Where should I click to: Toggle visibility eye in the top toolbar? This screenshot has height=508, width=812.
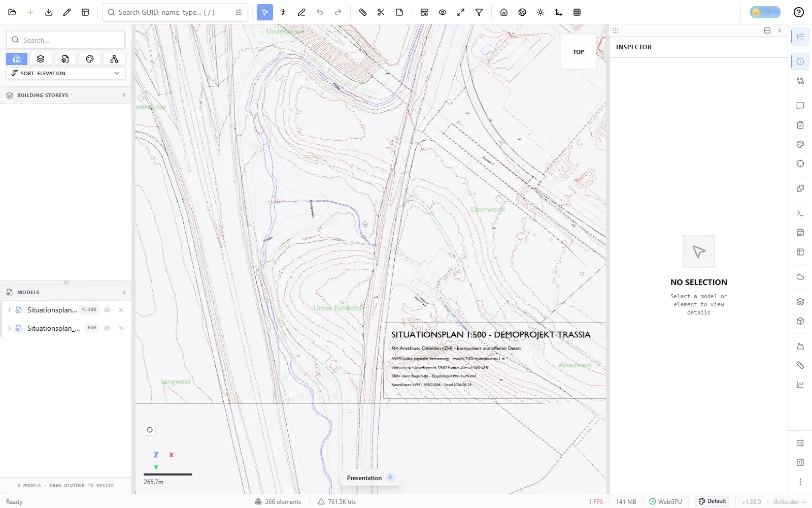tap(443, 12)
